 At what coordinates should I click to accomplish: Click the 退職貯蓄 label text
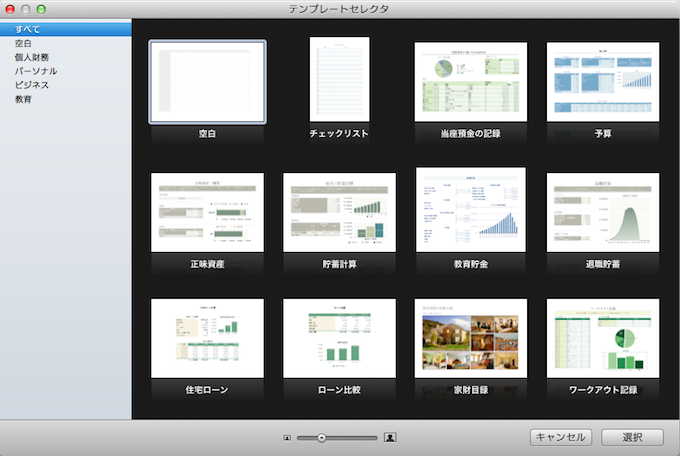[x=603, y=264]
